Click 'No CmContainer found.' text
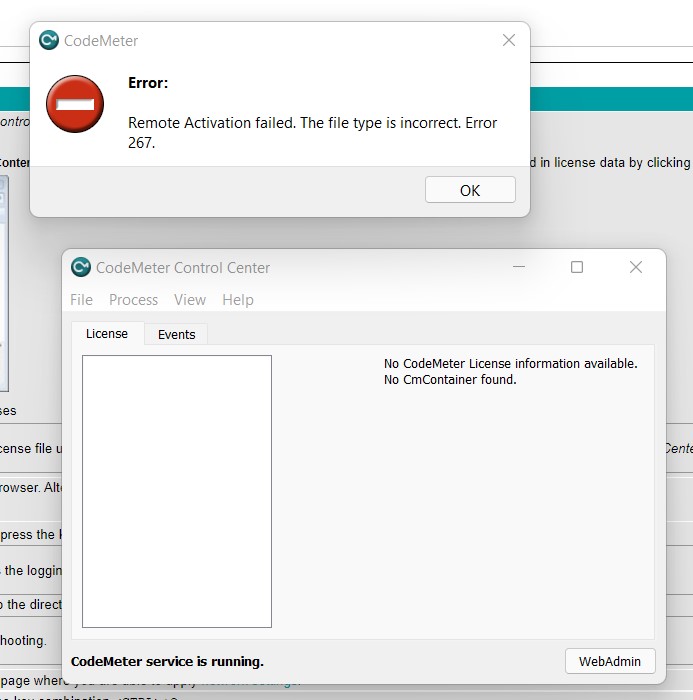Screen dimensions: 693x700 (450, 379)
